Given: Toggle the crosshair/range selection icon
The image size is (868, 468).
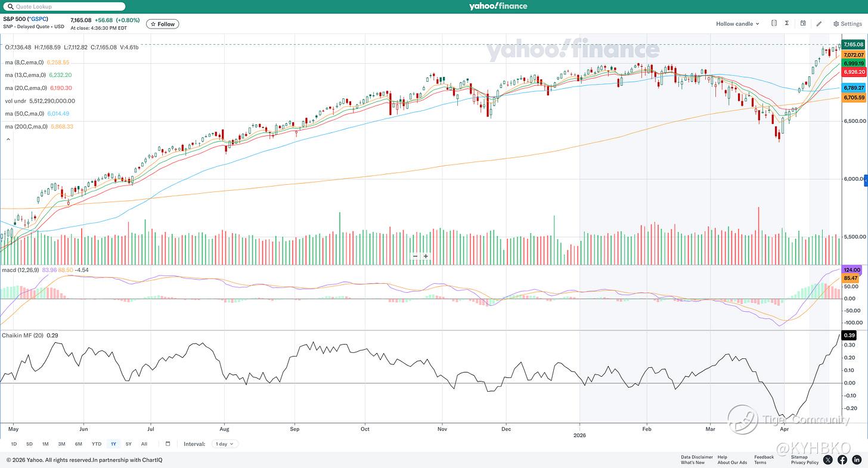Looking at the screenshot, I should point(774,23).
